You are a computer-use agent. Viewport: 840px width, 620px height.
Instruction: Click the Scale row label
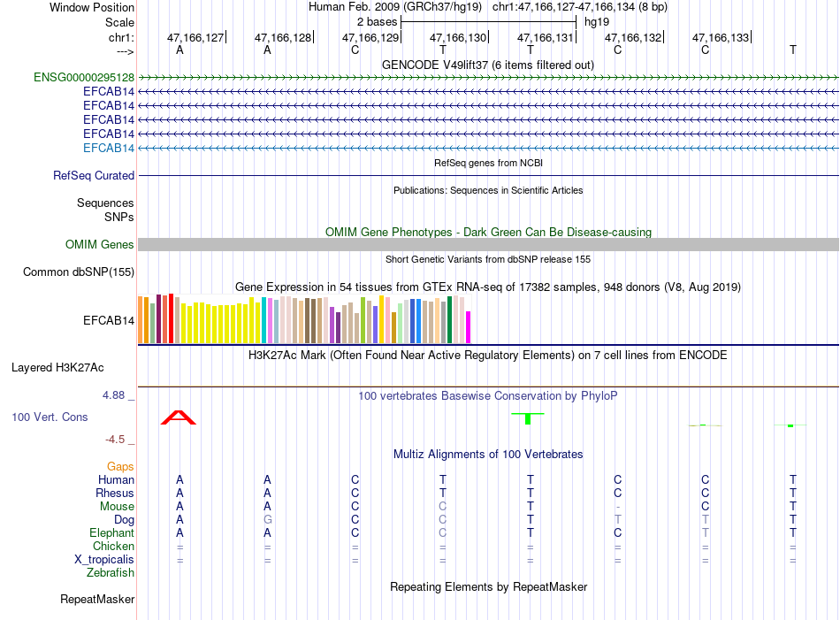click(119, 22)
